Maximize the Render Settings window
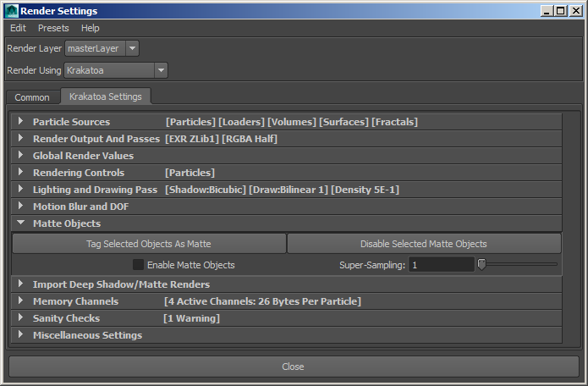Viewport: 588px width, 386px height. (x=561, y=11)
